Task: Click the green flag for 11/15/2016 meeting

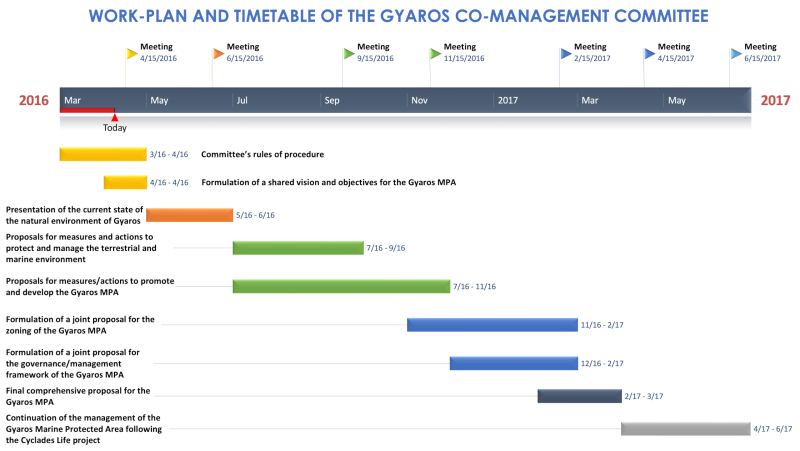Action: point(435,54)
